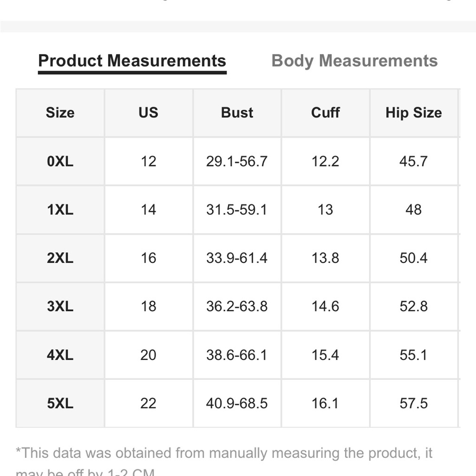476x476 pixels.
Task: Click the US size 14 cell
Action: (149, 210)
